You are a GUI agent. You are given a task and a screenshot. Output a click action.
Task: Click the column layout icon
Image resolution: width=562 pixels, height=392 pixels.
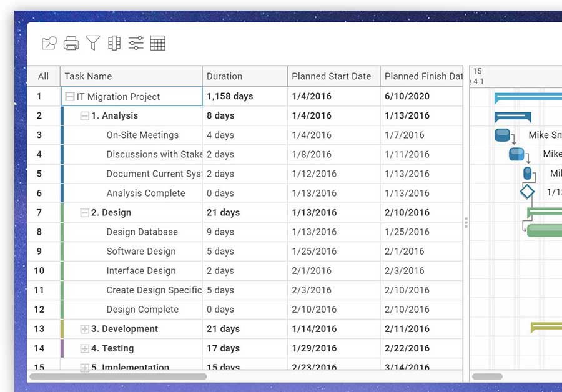coord(114,43)
